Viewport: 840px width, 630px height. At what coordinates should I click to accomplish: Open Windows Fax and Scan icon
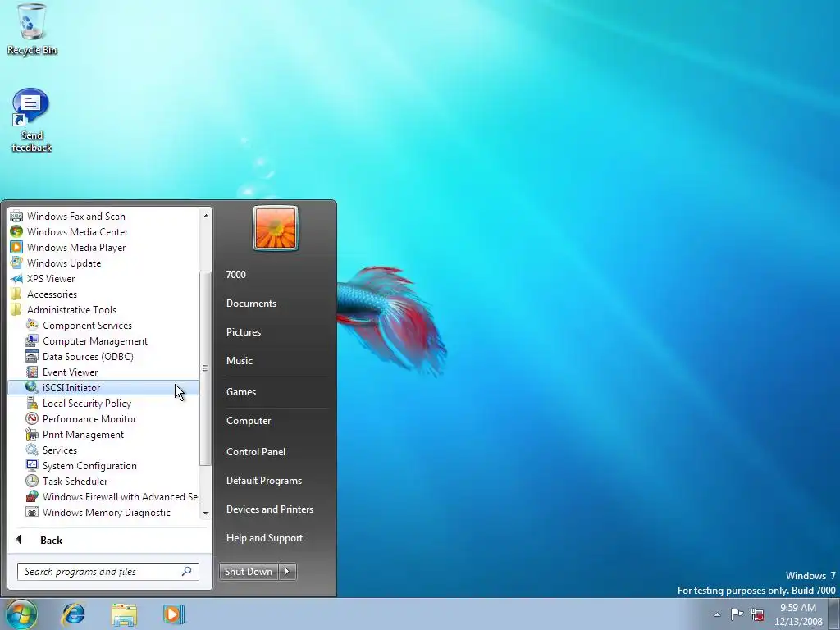click(x=16, y=217)
